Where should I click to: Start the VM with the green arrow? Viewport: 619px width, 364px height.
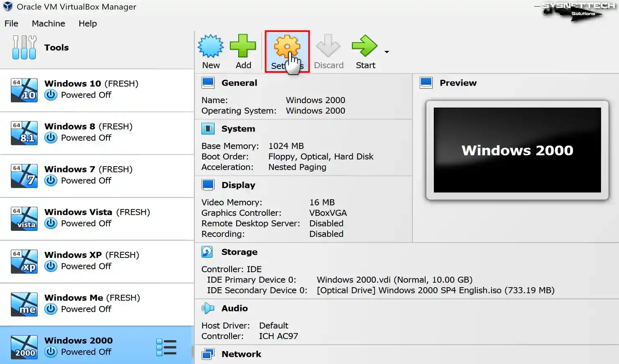365,45
